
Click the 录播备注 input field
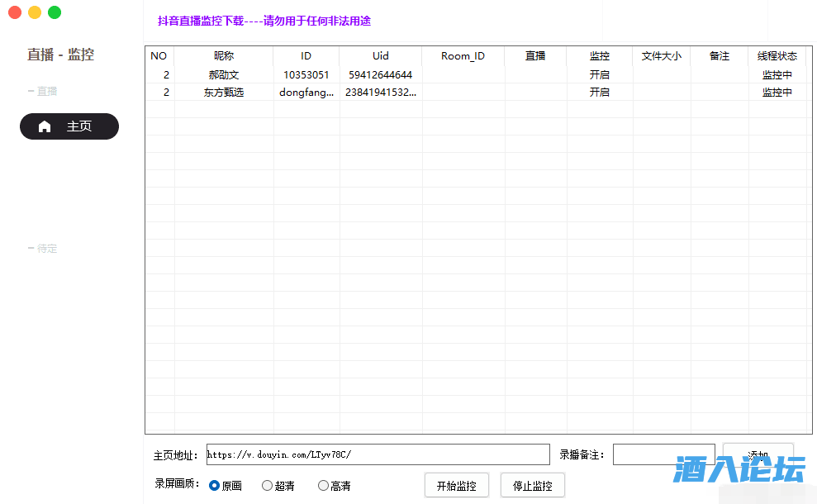pos(663,454)
